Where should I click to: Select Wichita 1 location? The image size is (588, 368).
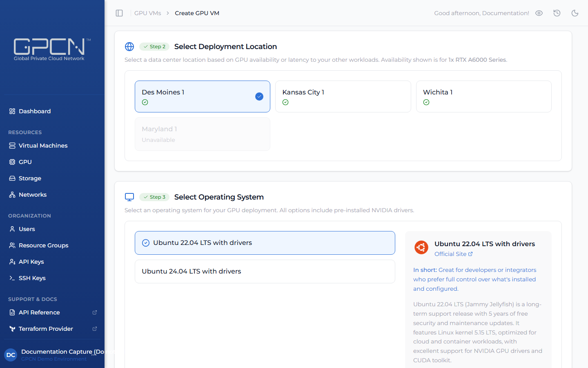click(484, 96)
